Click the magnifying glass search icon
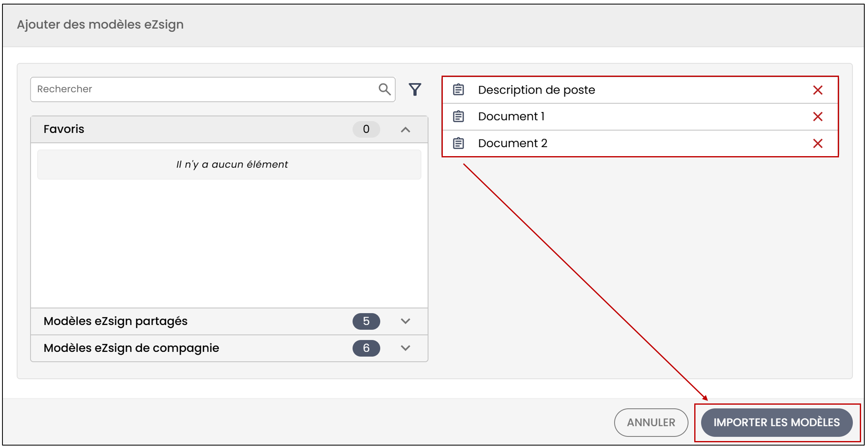The width and height of the screenshot is (868, 448). (384, 89)
